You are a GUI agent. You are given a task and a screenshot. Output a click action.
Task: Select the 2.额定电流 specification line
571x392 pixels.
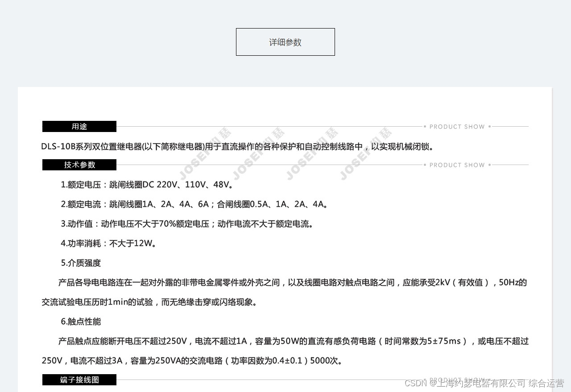click(195, 204)
